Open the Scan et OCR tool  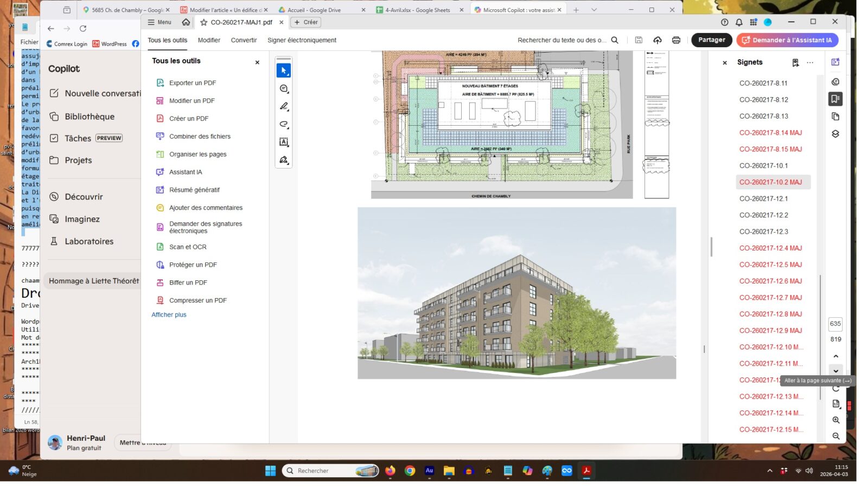point(187,247)
